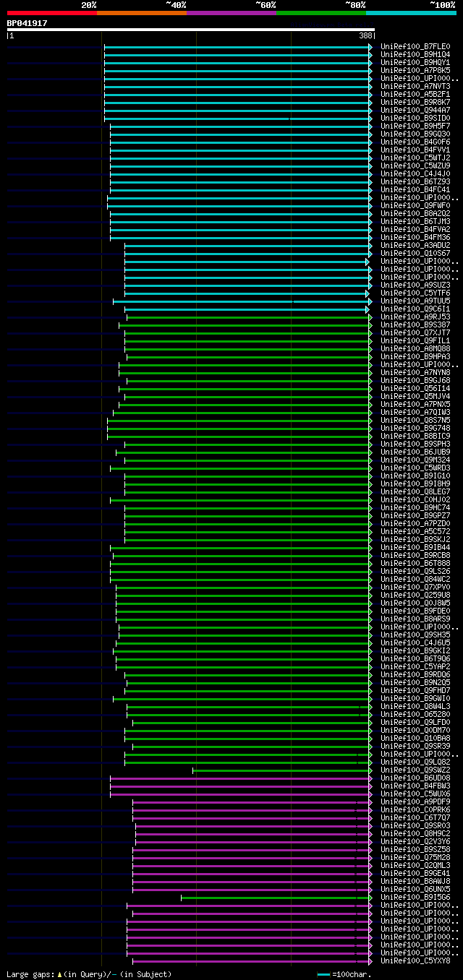Open hit UniRef100_B9H1Q4
463x980 pixels.
click(415, 55)
